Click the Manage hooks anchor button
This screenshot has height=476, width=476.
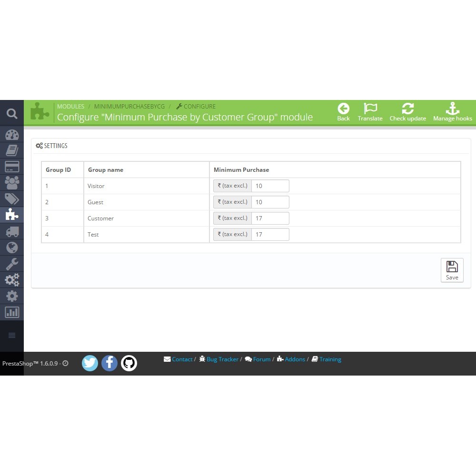pos(452,112)
